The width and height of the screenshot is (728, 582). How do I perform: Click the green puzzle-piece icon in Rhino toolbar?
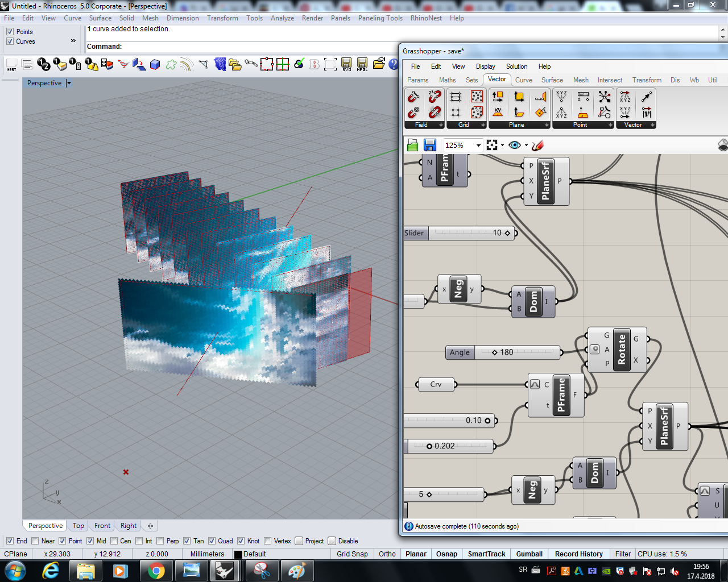(x=171, y=65)
